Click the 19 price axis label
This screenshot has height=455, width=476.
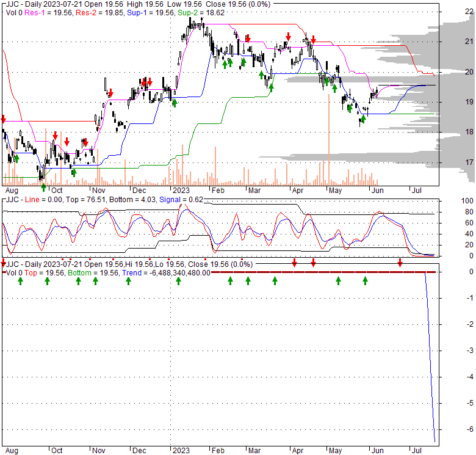click(469, 102)
